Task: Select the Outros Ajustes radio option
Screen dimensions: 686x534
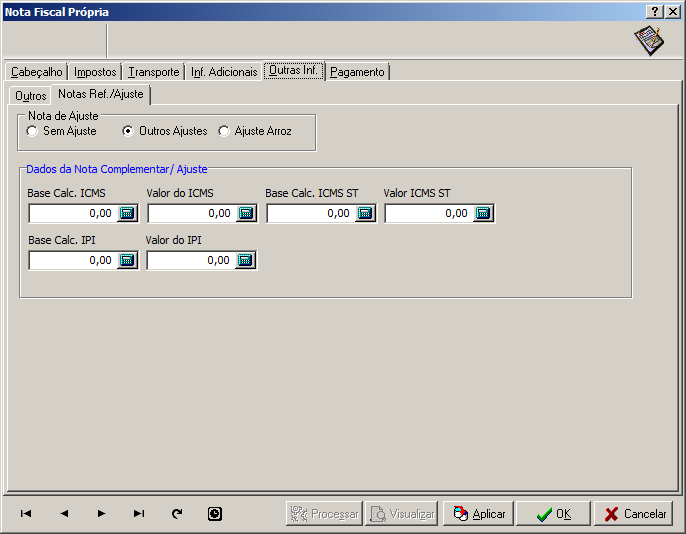Action: click(128, 131)
